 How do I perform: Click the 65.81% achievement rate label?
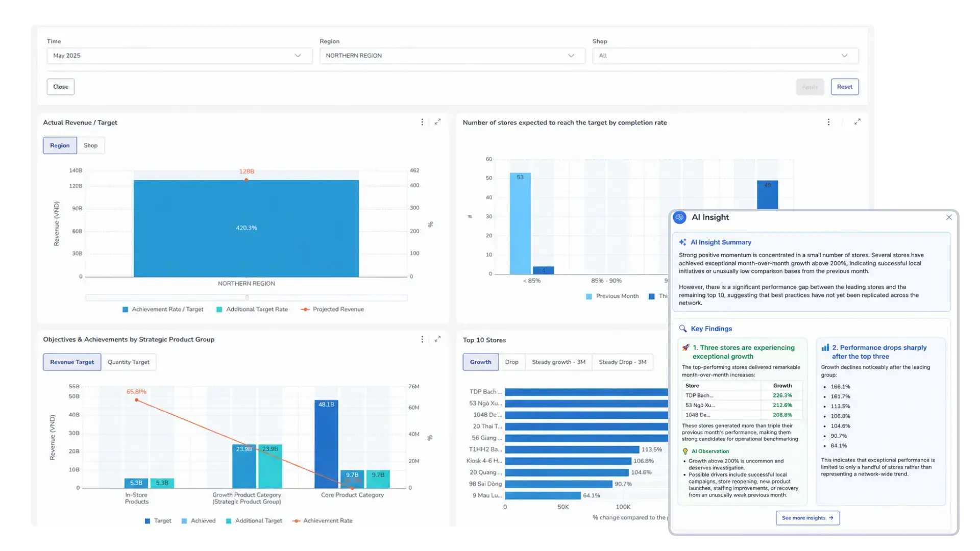coord(136,392)
